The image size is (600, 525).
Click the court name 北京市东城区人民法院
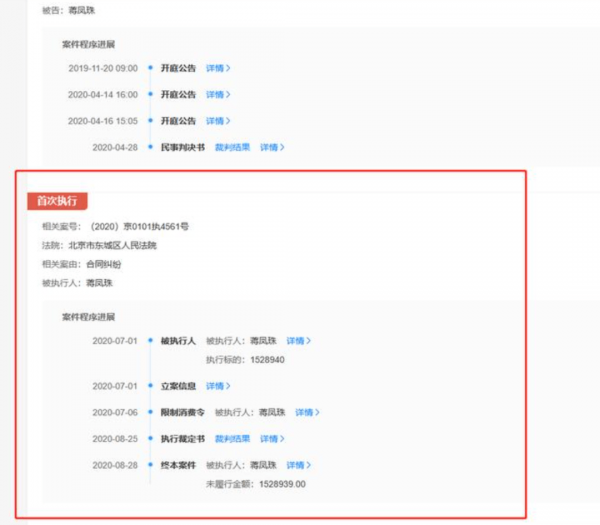tap(114, 245)
